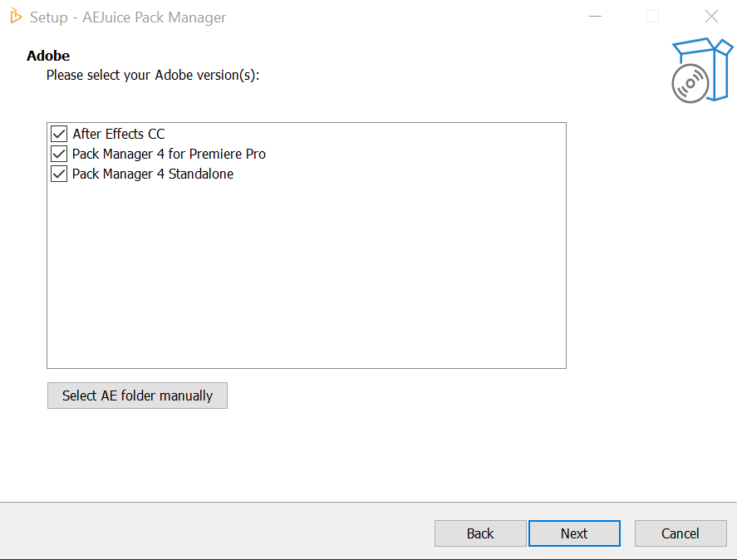Select the Premiere Pro list entry text

tap(169, 154)
